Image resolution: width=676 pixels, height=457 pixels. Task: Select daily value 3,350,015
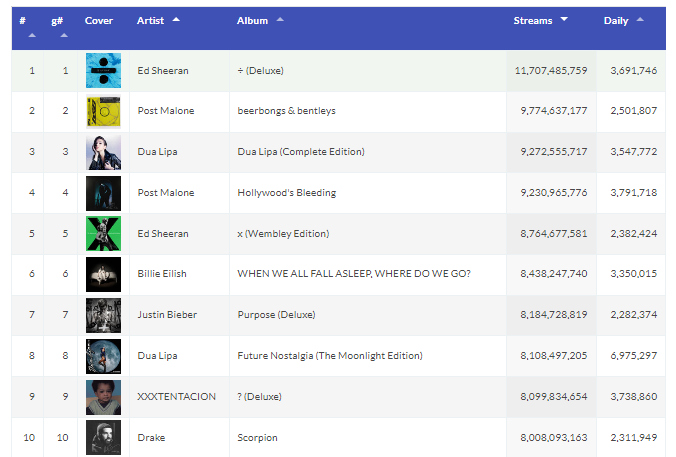tap(634, 274)
